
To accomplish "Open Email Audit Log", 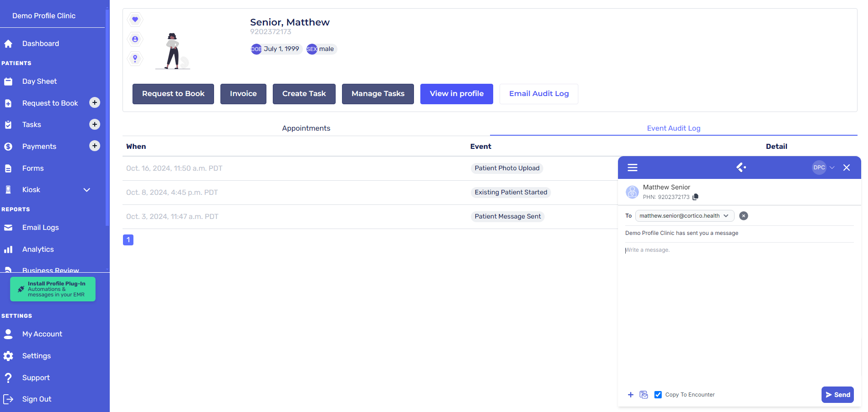I will coord(539,94).
